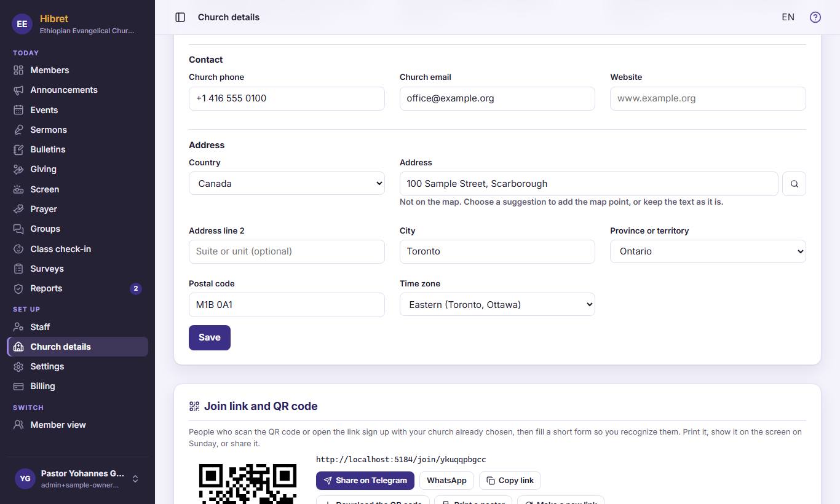840x504 pixels.
Task: Click the City input field
Action: 497,251
